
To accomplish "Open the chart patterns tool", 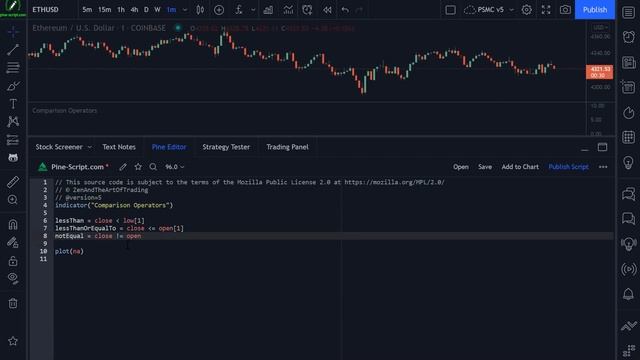I will point(13,122).
